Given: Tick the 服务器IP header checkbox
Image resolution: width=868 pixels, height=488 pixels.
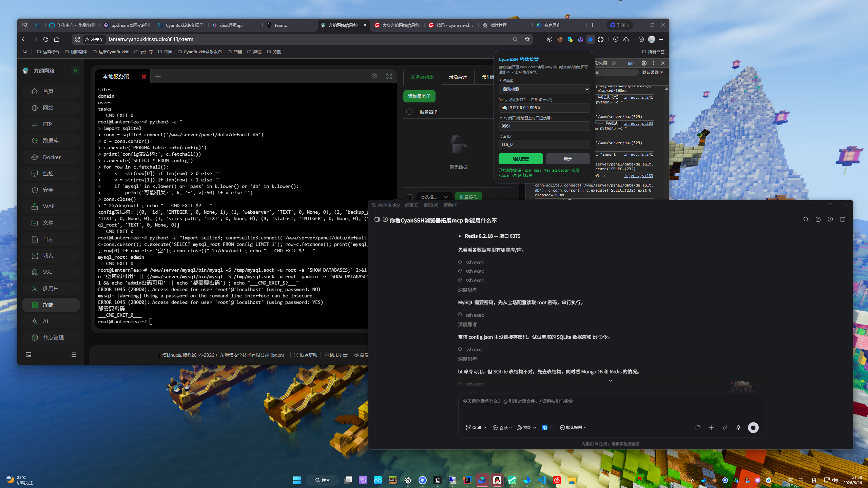Looking at the screenshot, I should [x=409, y=112].
